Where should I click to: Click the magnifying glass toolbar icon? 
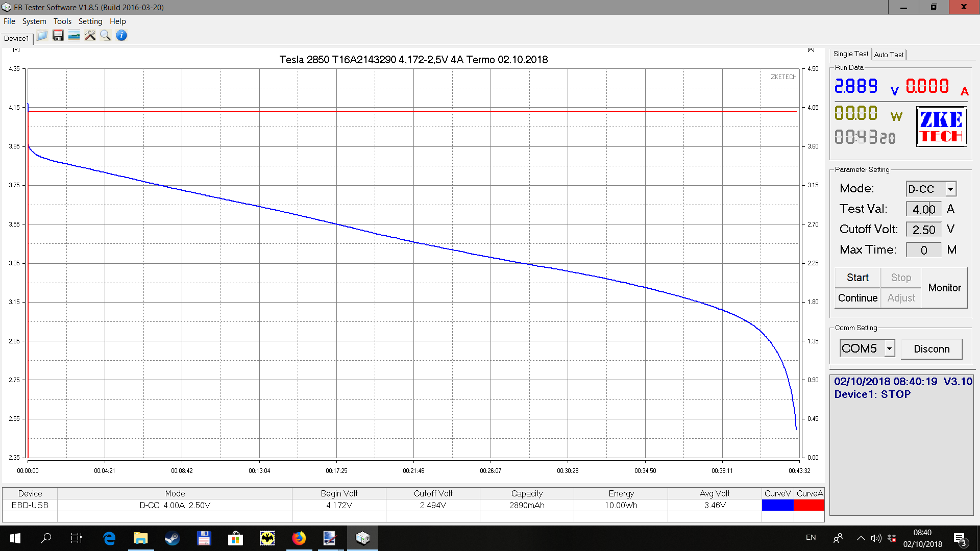[x=106, y=36]
